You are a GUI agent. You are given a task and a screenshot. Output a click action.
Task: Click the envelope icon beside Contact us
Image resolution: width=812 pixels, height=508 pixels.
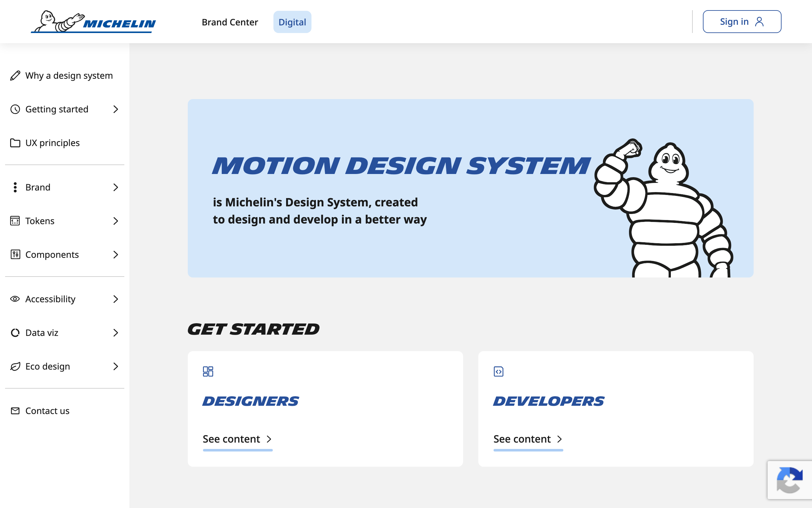(x=15, y=411)
